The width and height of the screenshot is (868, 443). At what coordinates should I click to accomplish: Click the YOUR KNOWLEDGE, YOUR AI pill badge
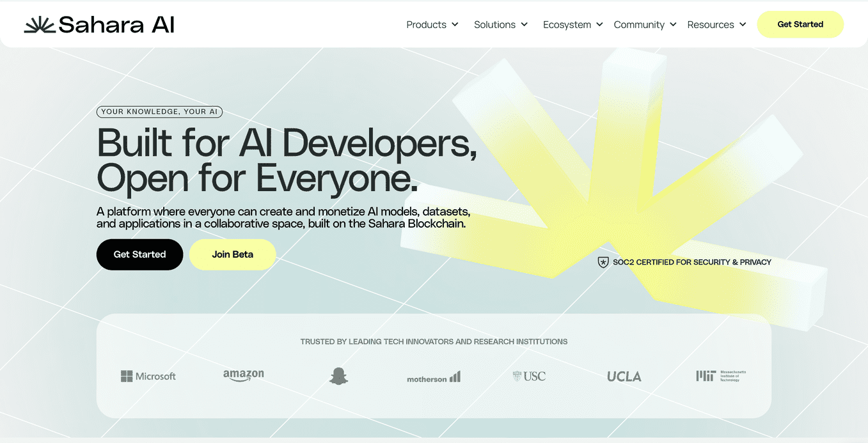[x=159, y=111]
